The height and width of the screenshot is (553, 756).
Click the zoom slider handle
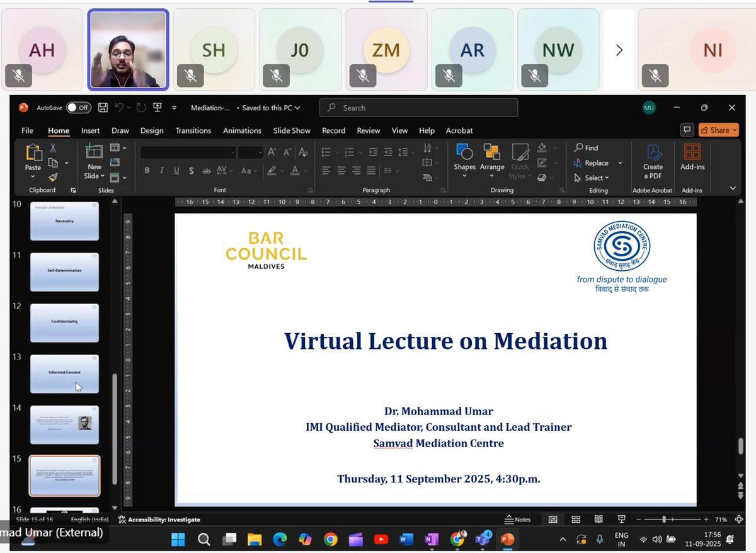[663, 520]
